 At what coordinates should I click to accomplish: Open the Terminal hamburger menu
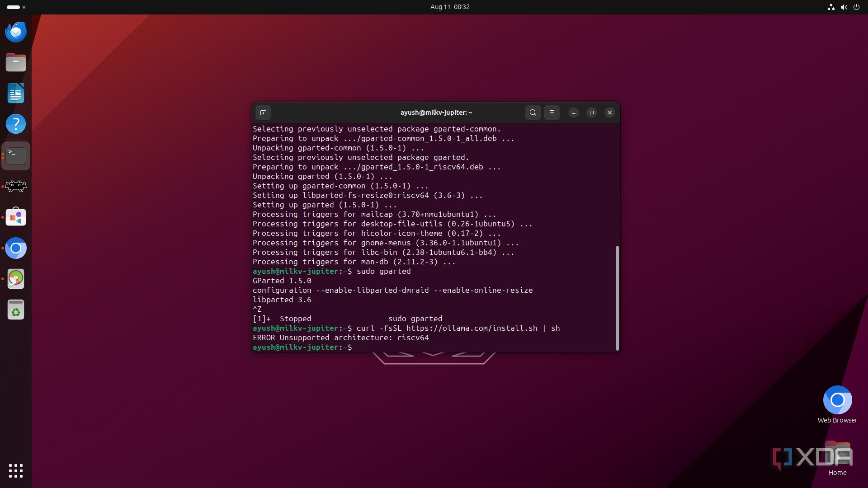552,113
